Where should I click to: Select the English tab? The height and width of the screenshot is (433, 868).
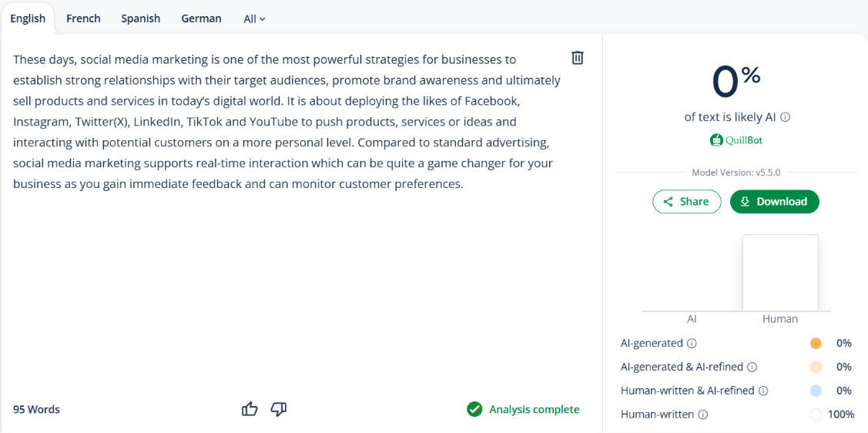click(x=28, y=18)
